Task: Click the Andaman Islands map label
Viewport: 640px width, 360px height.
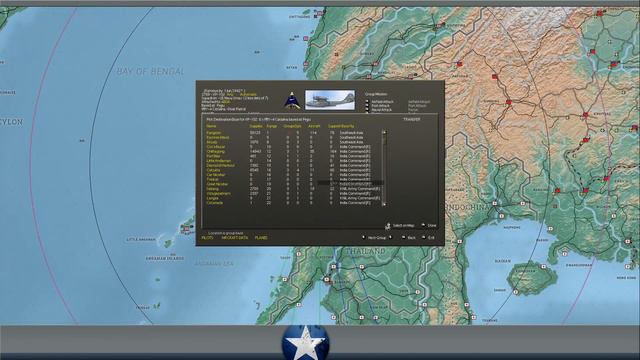Action: (x=165, y=258)
